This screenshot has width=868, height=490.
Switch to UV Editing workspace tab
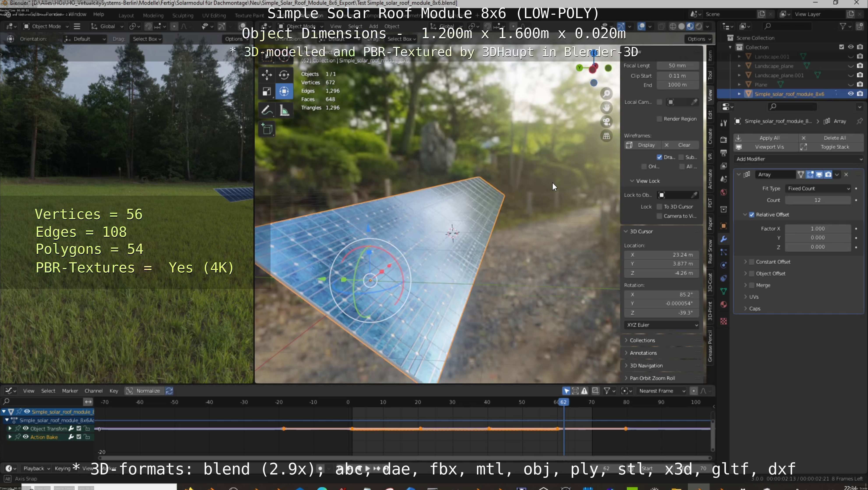click(214, 16)
